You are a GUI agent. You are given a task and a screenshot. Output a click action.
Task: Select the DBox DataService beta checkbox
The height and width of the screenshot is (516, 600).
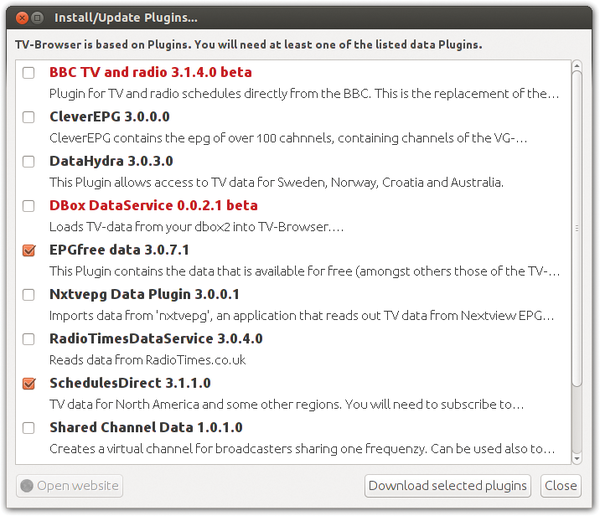click(x=29, y=206)
